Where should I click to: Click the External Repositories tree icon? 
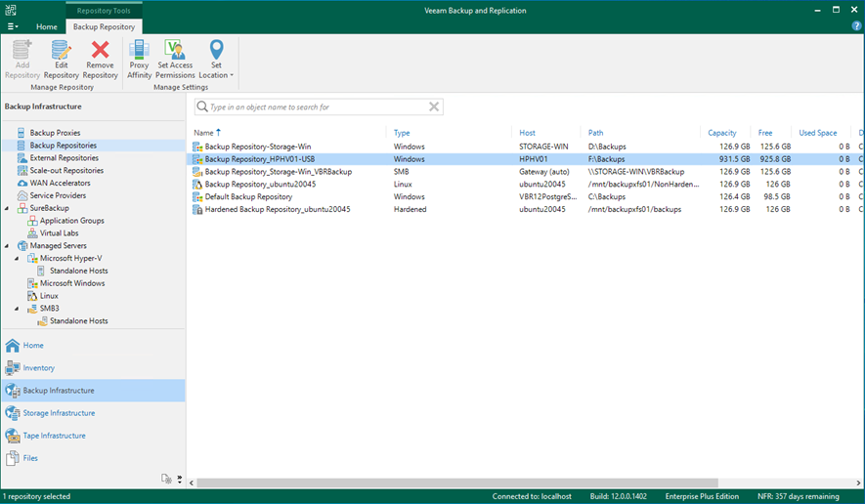pos(22,157)
